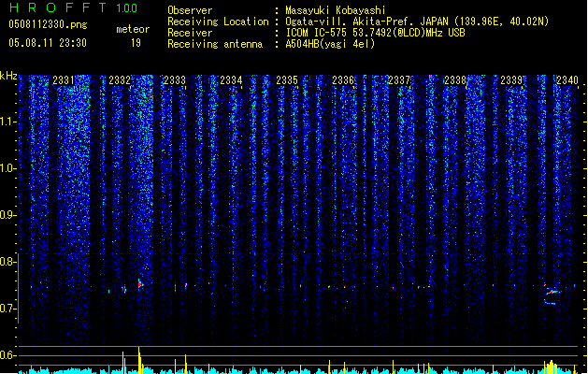Screen dimensions: 588x374
Task: Click antenna value A504HB(yagi 4el)
Action: pyautogui.click(x=330, y=44)
